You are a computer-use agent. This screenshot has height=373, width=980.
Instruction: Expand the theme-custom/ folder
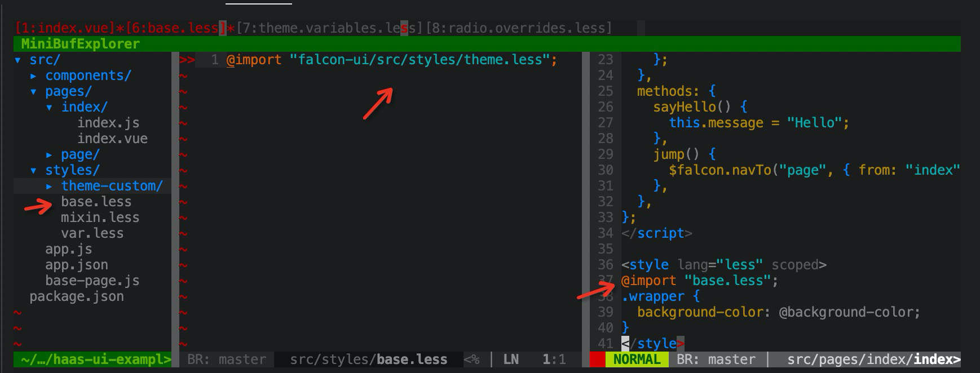coord(50,186)
